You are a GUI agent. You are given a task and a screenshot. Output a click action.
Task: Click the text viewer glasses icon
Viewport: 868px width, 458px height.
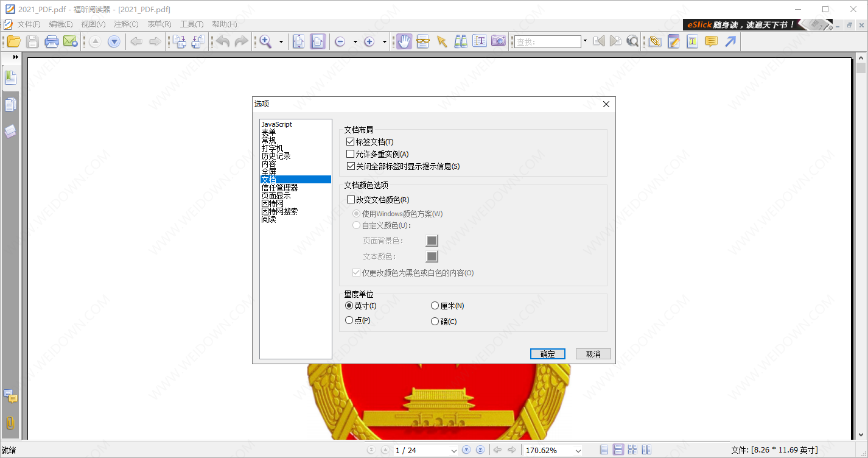[x=423, y=41]
